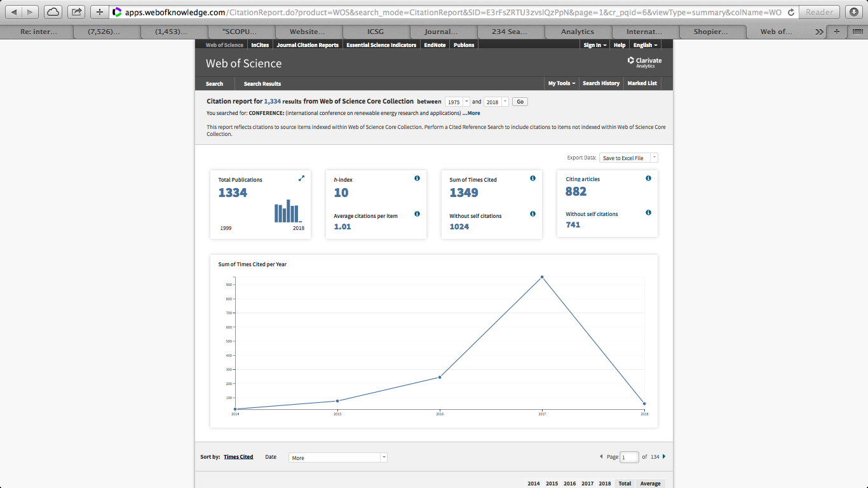
Task: Switch to the Shopier browser tab
Action: (x=712, y=32)
